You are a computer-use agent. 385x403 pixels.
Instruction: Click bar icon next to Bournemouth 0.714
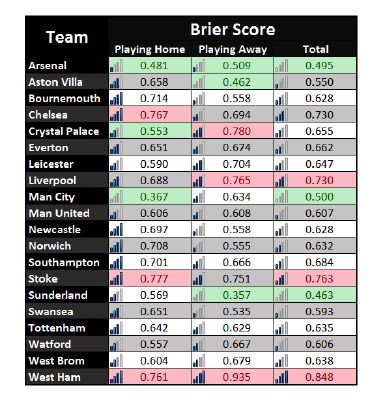pyautogui.click(x=116, y=99)
